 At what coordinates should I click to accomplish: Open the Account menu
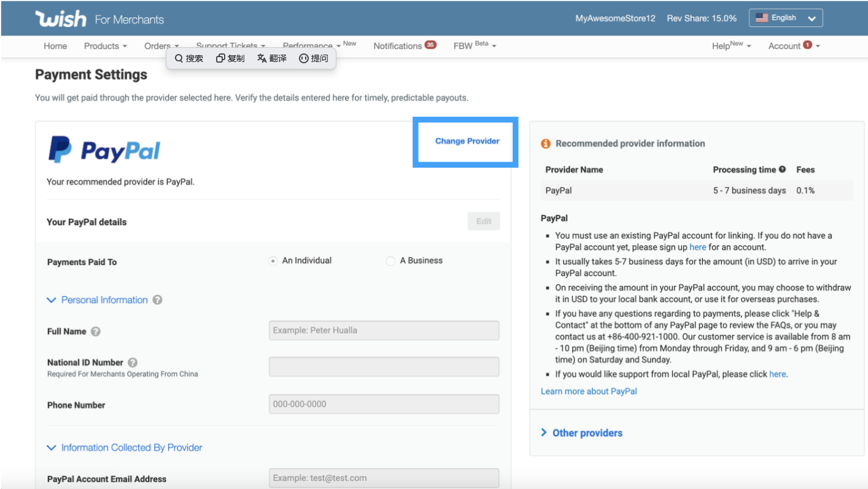793,46
